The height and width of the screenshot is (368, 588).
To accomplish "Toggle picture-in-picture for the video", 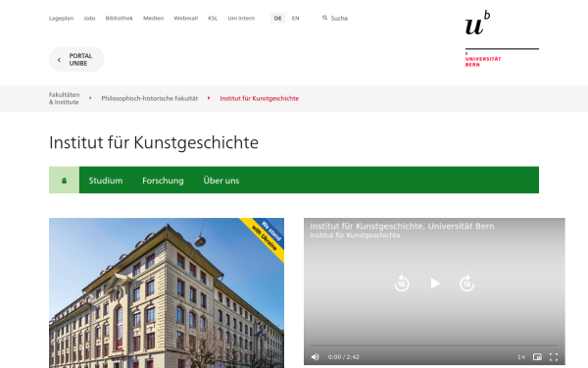I will click(x=537, y=357).
